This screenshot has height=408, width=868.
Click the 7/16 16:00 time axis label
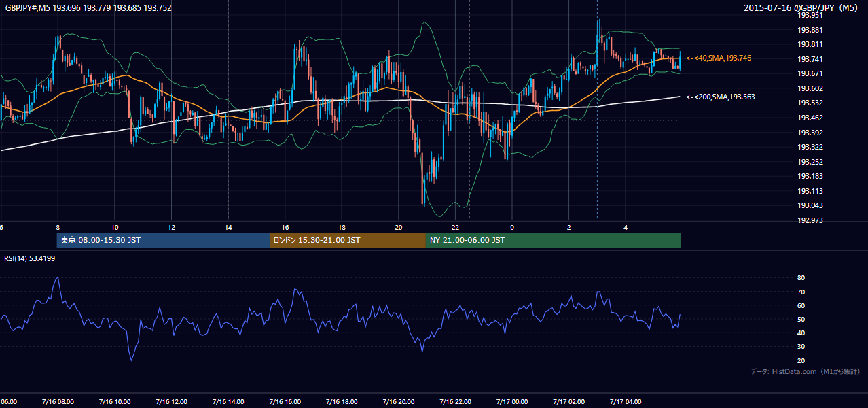[x=285, y=402]
